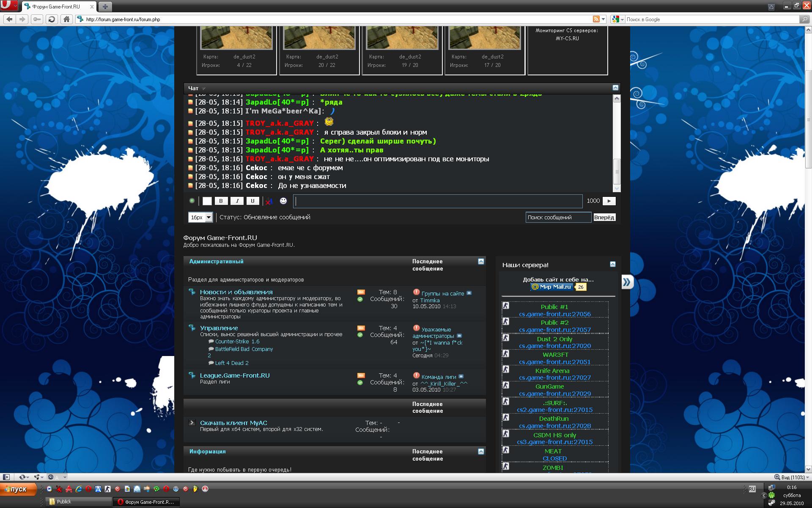Toggle italic formatting in chat
Screen dimensions: 812x508
237,201
